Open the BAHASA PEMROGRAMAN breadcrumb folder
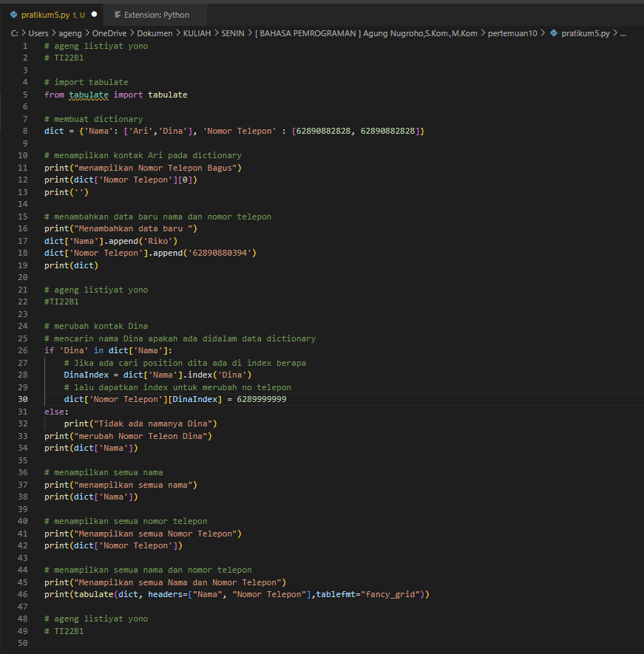Image resolution: width=644 pixels, height=654 pixels. point(366,33)
